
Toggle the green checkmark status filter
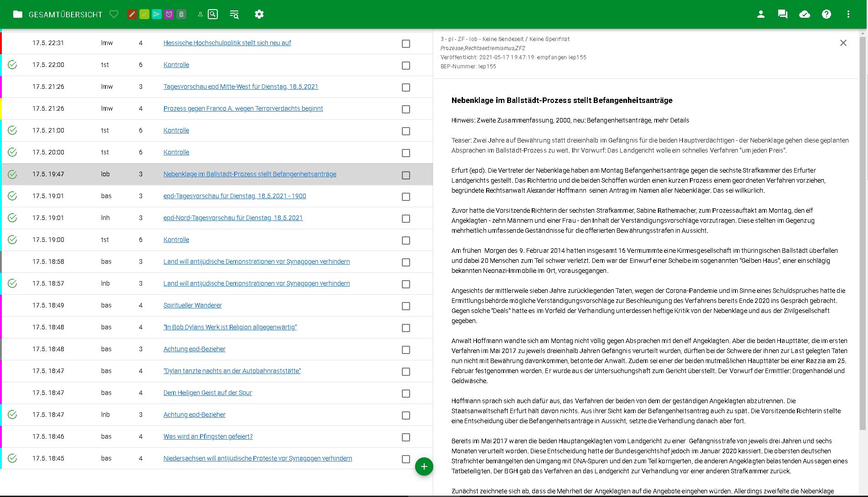coord(144,14)
